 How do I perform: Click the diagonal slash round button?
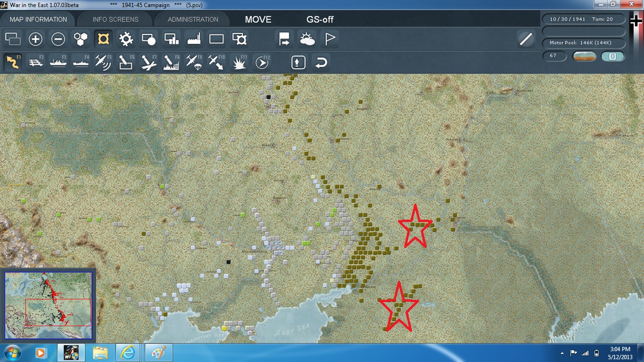(x=526, y=39)
